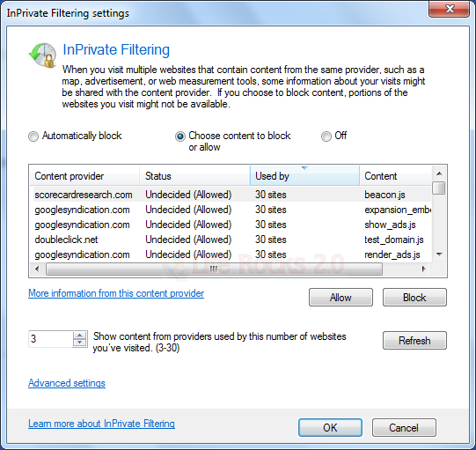The image size is (476, 450).
Task: Click the beacon.js content cell
Action: click(384, 195)
